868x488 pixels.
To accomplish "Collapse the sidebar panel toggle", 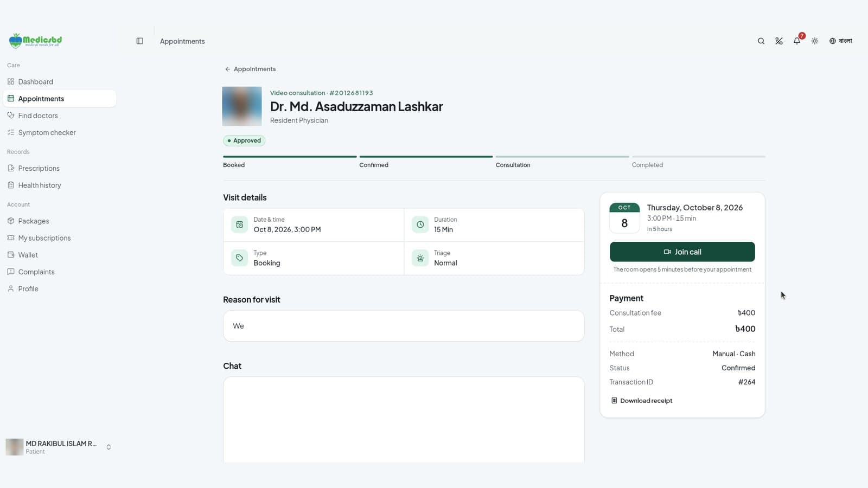I will coord(140,41).
